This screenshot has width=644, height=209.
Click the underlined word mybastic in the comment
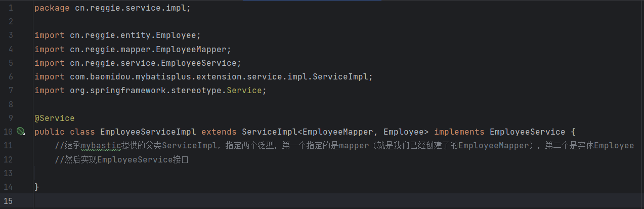(101, 146)
